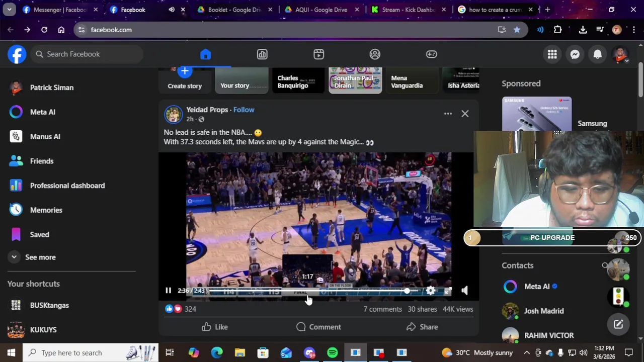Open the video settings gear

click(x=431, y=291)
